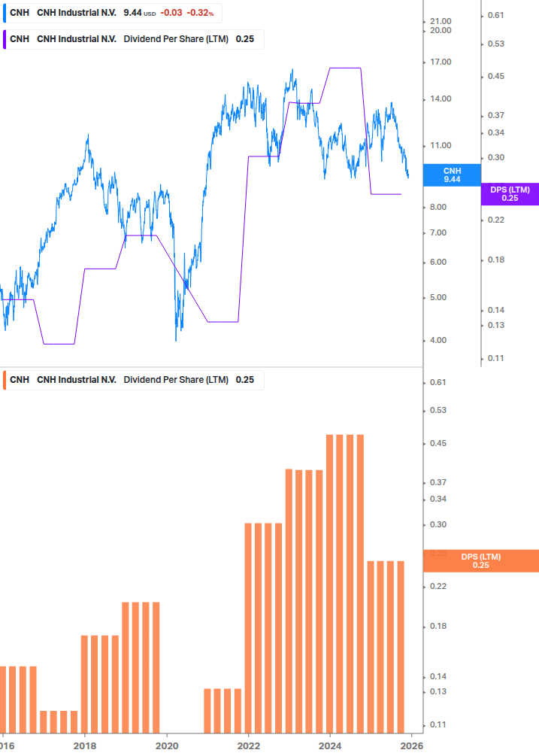The width and height of the screenshot is (539, 756).
Task: Click 0.61 on the upper pane's dividend axis
Action: (x=496, y=16)
